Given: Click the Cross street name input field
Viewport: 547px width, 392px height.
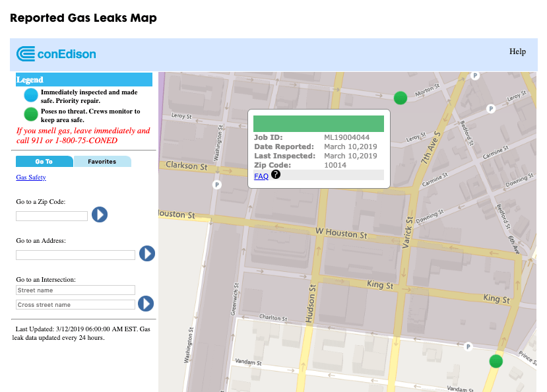Looking at the screenshot, I should (x=75, y=304).
